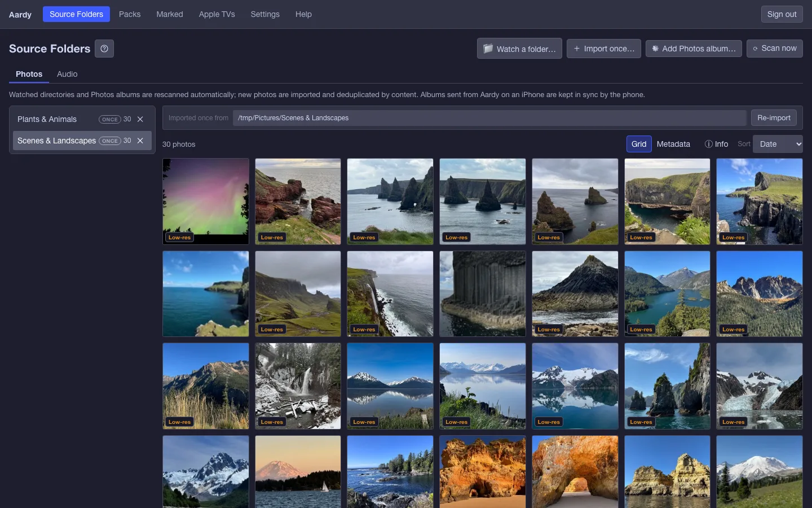Re-import the Scenes & Landscapes folder
The image size is (812, 508).
[774, 118]
